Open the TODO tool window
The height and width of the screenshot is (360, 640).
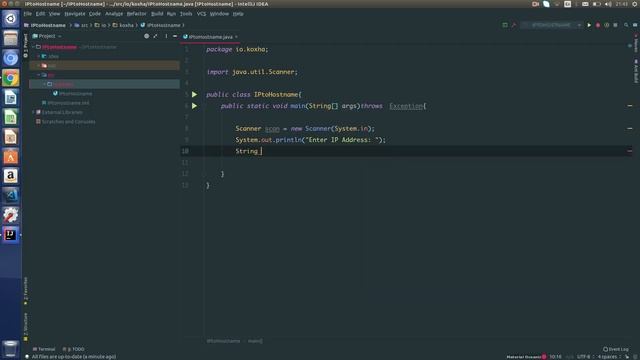tap(73, 349)
